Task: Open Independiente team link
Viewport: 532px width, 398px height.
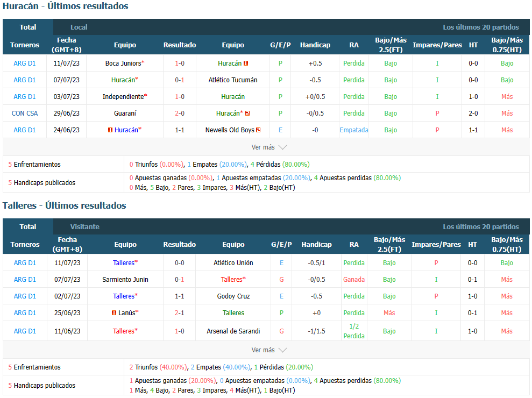Action: tap(123, 97)
